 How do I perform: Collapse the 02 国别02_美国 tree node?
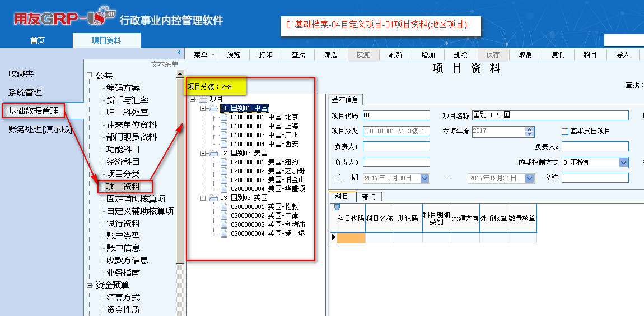pos(202,153)
